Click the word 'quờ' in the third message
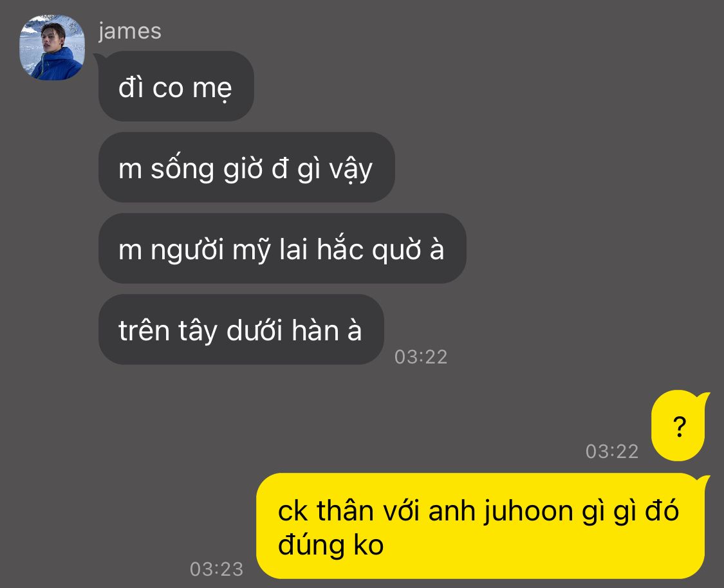The width and height of the screenshot is (724, 588). 396,251
